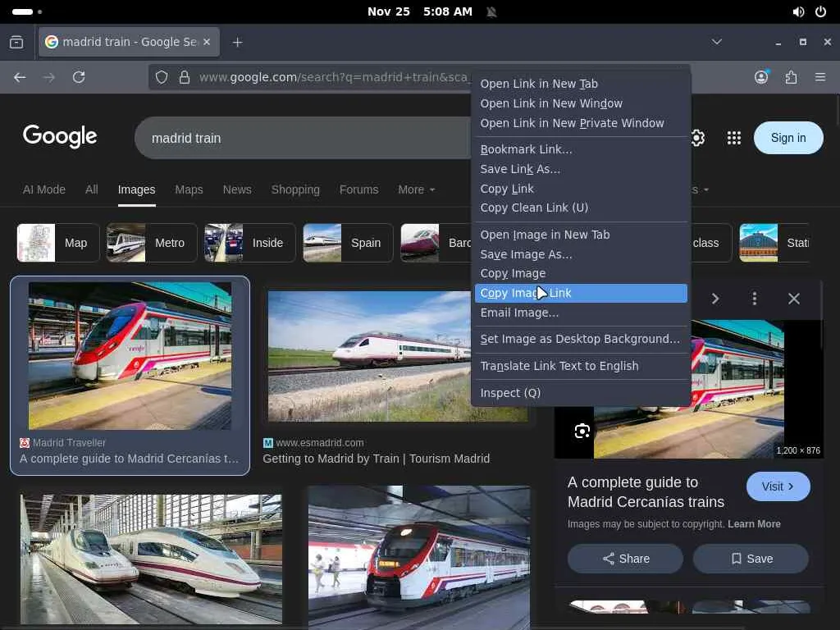840x630 pixels.
Task: Select the Metro suggestion chip
Action: [152, 243]
